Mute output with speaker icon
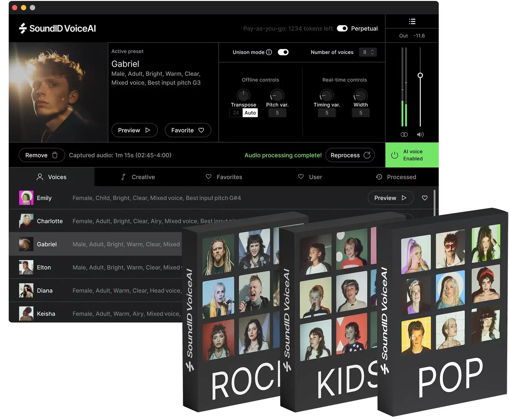The image size is (509, 420). 420,135
